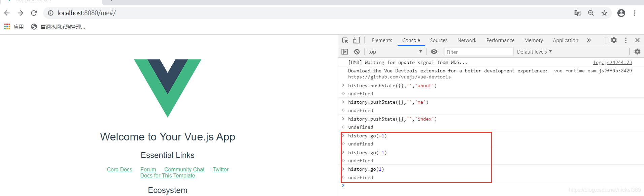Click the console input prompt line
644x196 pixels.
492,186
